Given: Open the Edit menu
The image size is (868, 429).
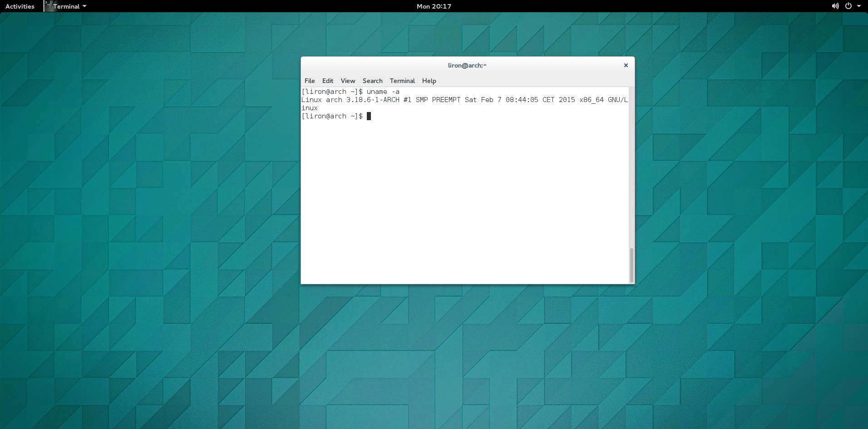Looking at the screenshot, I should [x=328, y=81].
